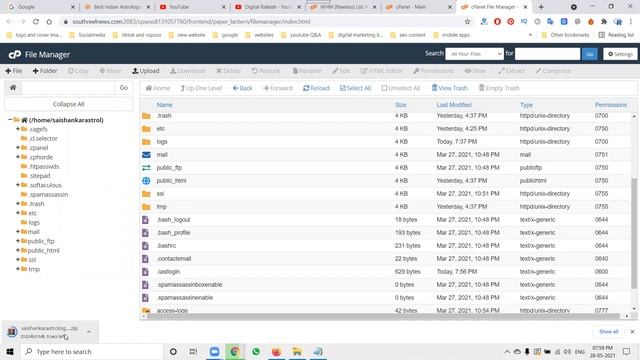Switch to the YouTube browser tab
The height and width of the screenshot is (360, 640).
(x=192, y=7)
